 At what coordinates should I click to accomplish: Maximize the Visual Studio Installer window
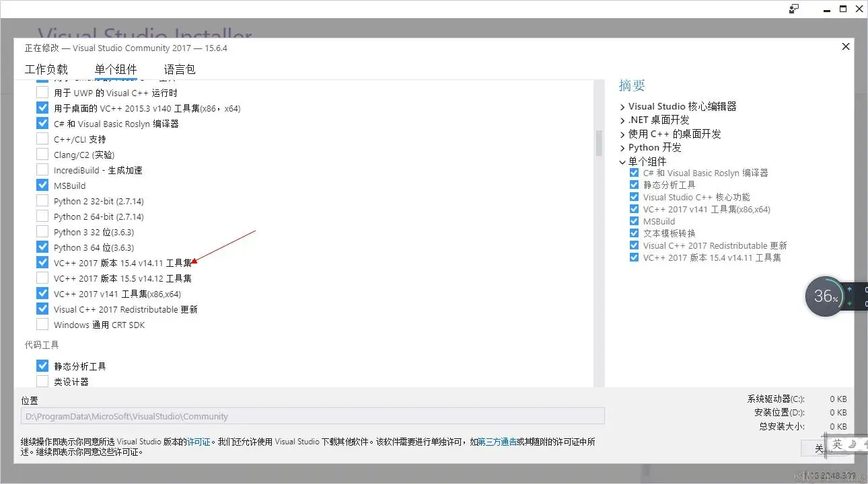843,9
